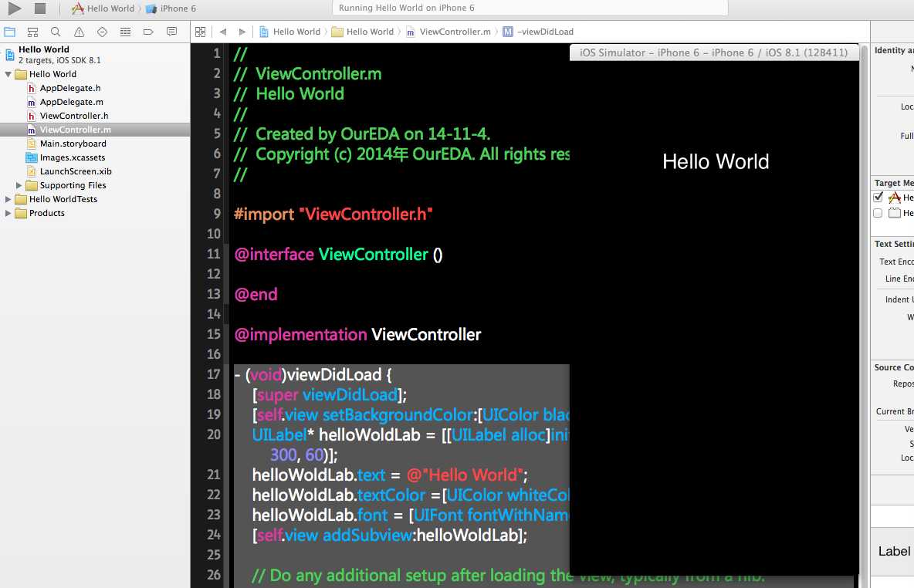Open the Test navigator
914x588 pixels.
click(102, 32)
